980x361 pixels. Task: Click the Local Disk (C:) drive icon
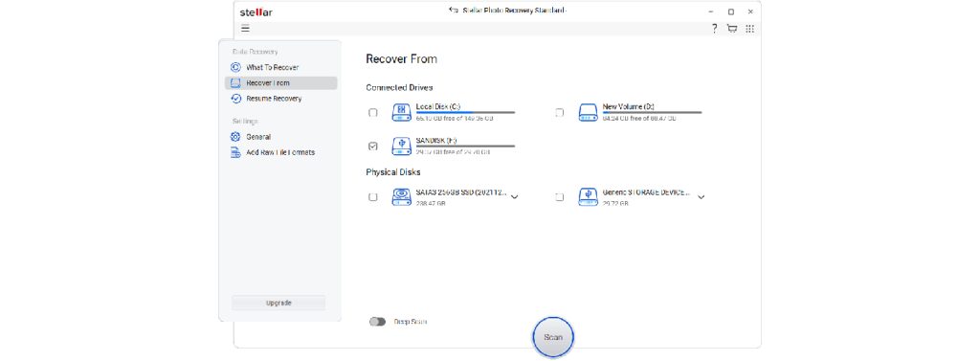pos(401,113)
